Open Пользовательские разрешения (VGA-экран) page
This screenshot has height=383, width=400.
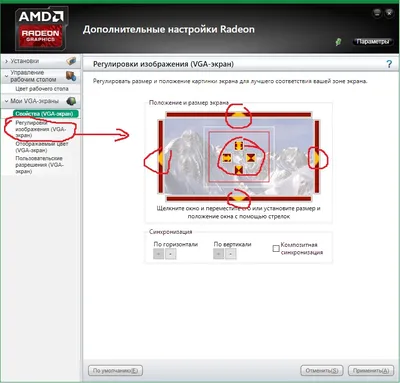[39, 165]
